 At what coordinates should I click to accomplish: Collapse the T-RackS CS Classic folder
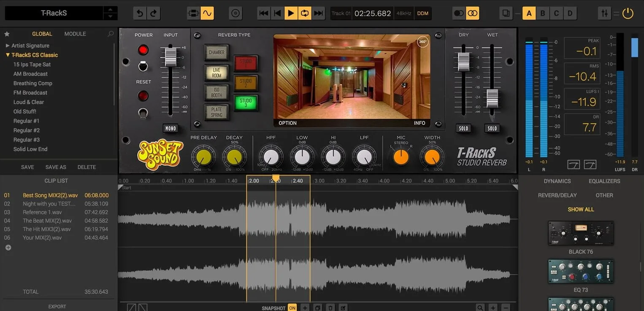[8, 55]
